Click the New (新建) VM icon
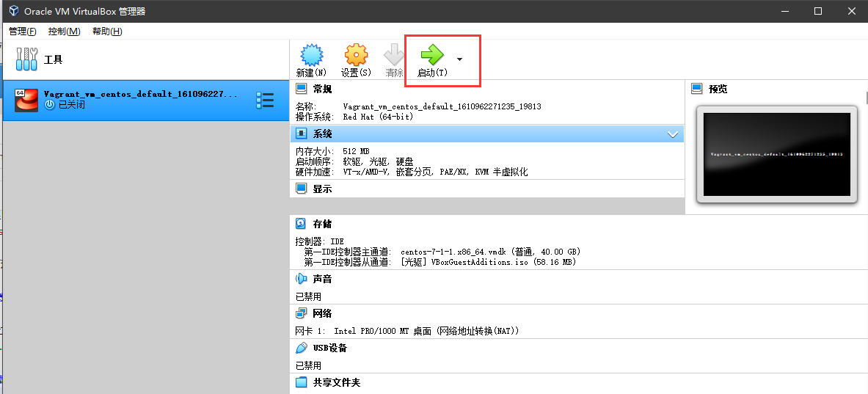The height and width of the screenshot is (394, 868). pyautogui.click(x=312, y=55)
